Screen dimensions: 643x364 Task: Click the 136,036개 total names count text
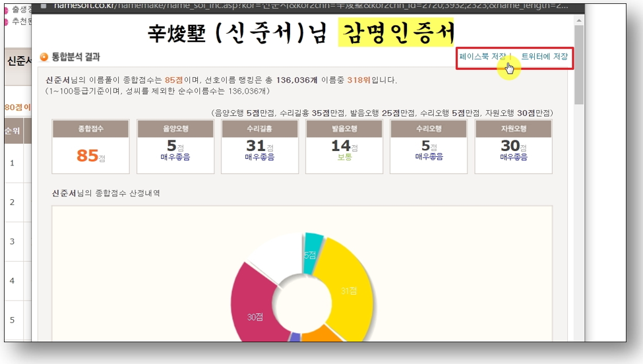[x=297, y=80]
